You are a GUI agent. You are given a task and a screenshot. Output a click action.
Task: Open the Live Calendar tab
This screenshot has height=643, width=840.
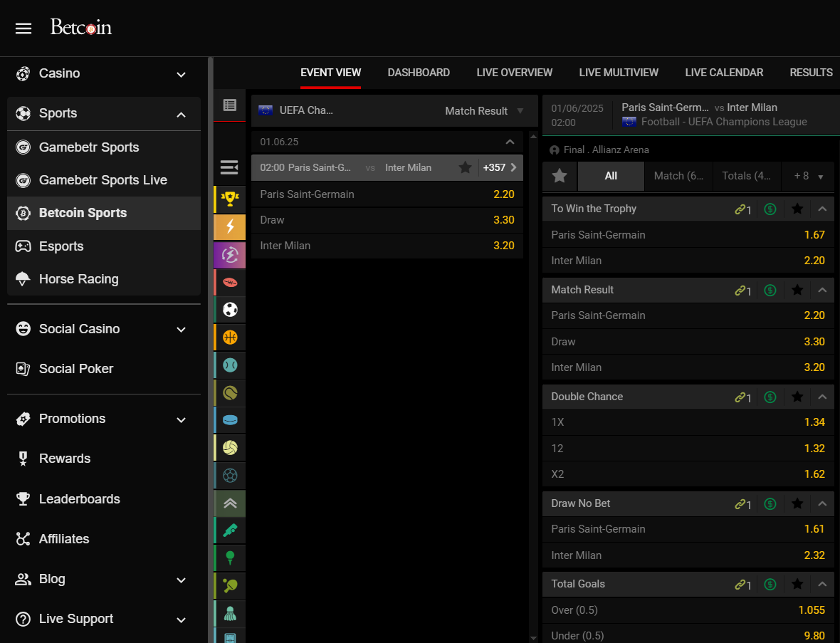(x=724, y=73)
